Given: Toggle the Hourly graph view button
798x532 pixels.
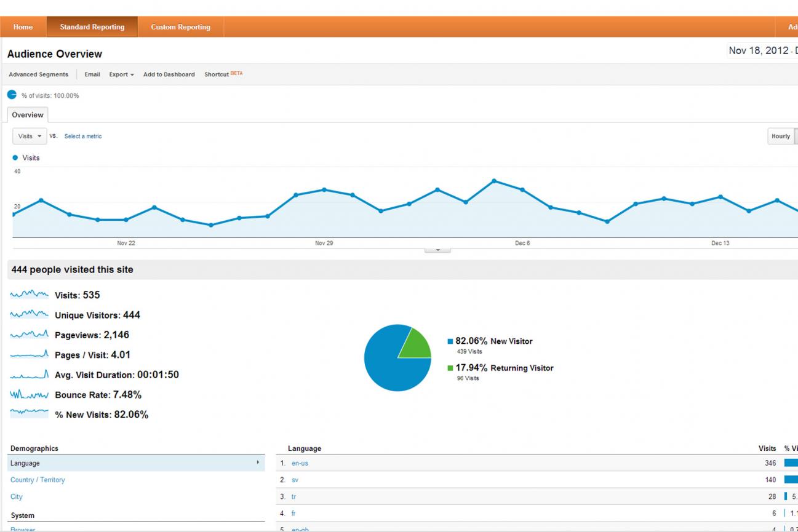Looking at the screenshot, I should 780,137.
